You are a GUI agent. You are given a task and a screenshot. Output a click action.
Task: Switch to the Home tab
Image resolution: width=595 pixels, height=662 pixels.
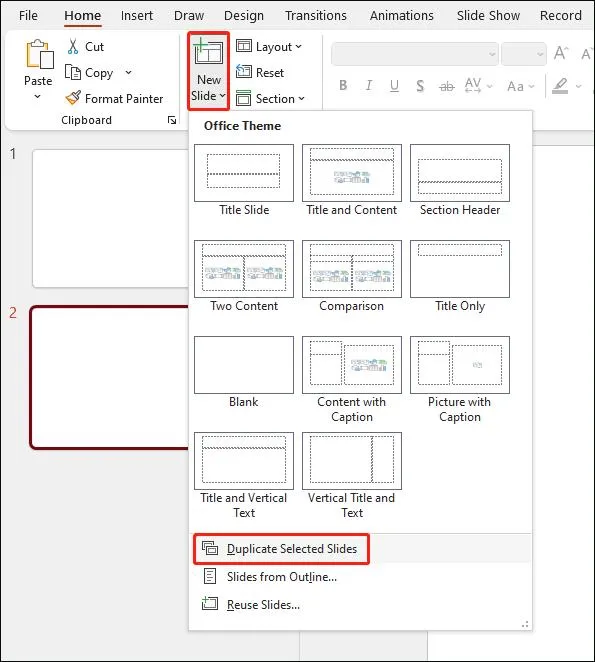pos(82,16)
